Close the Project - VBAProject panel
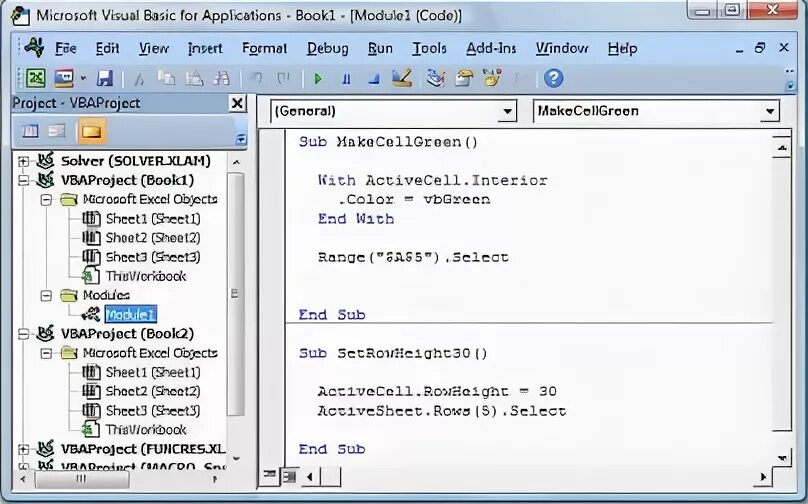Viewport: 808px width, 504px height. (237, 104)
